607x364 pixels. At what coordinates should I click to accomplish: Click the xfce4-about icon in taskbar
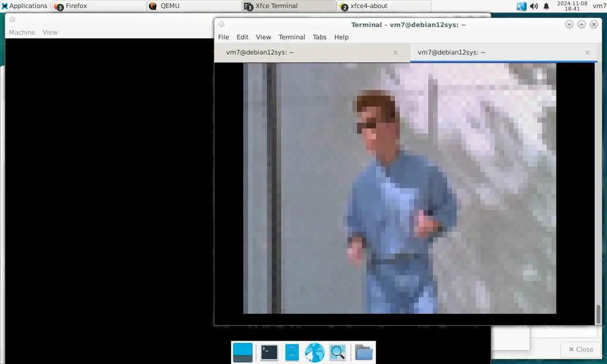coord(343,7)
